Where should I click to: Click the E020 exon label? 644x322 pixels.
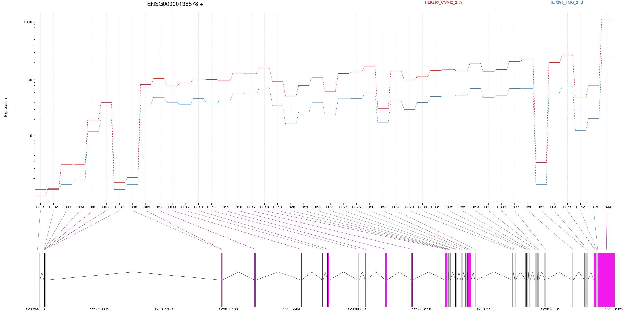coord(291,207)
